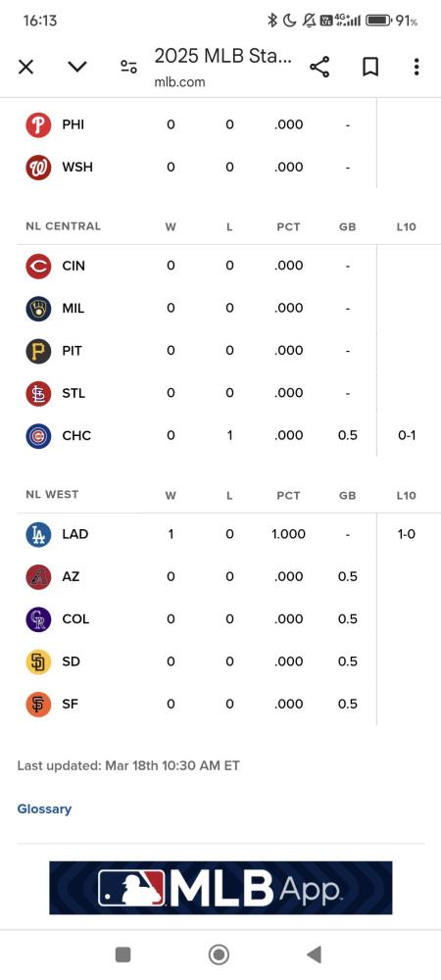Screen dimensions: 441x980
Task: Open the SF Giants team row
Action: coord(220,705)
